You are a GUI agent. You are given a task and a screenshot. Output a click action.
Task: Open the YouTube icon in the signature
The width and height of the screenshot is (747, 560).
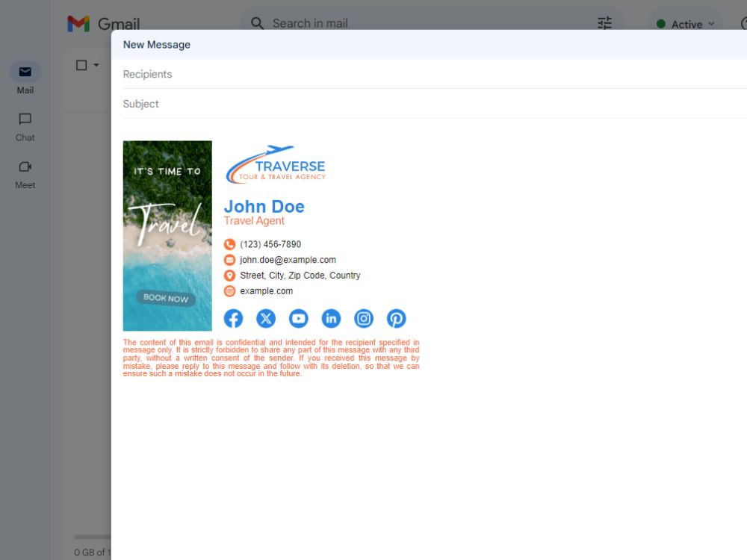point(299,319)
